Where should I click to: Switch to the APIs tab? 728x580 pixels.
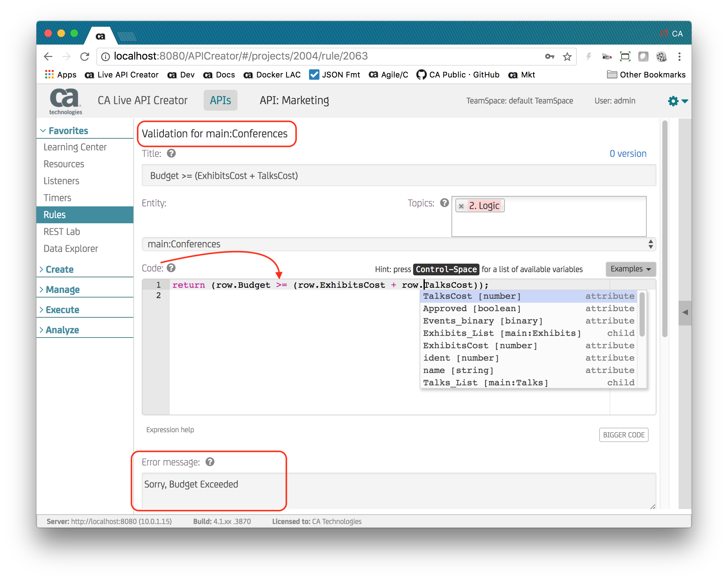[x=220, y=100]
